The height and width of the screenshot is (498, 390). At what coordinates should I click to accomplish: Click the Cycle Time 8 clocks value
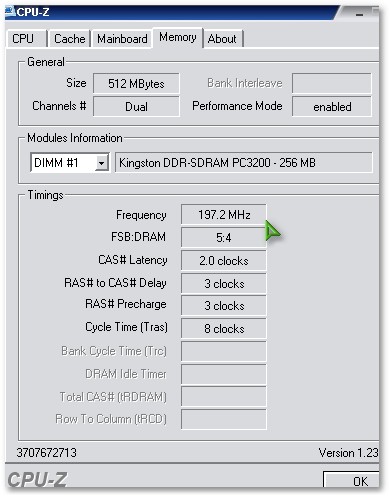[x=224, y=329]
